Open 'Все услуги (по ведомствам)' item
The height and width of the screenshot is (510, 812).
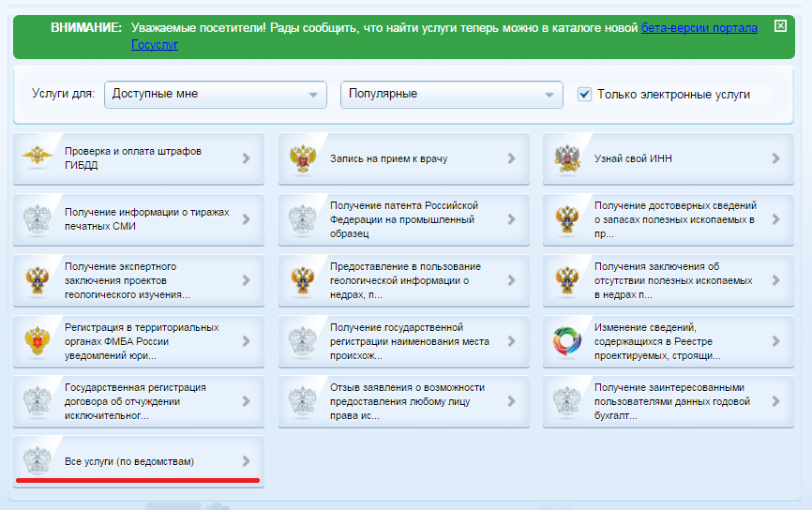click(x=129, y=461)
